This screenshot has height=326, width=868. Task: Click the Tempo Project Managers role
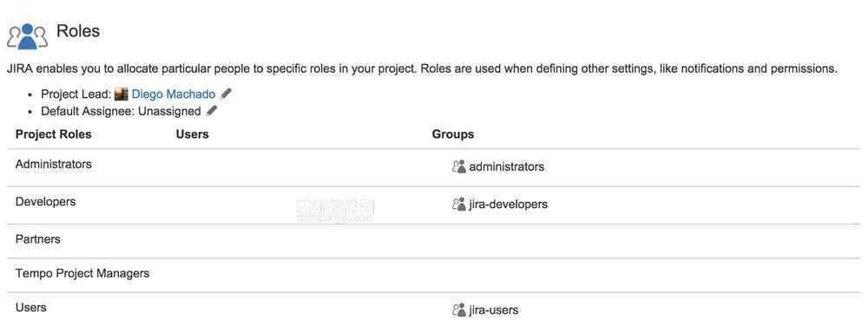[82, 273]
